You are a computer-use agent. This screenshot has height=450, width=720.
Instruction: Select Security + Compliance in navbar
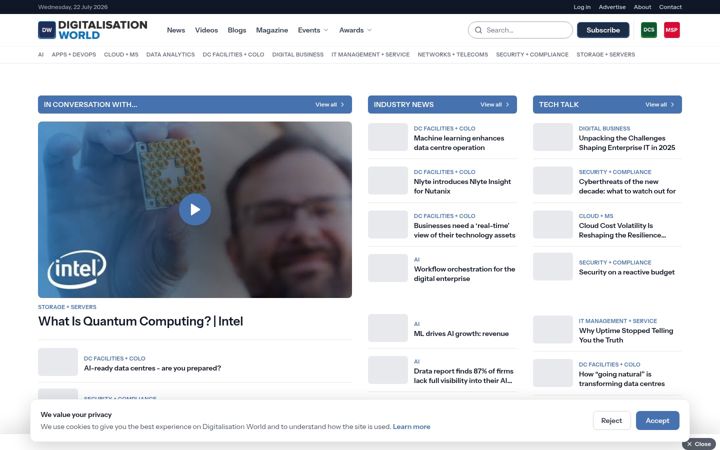pos(532,54)
